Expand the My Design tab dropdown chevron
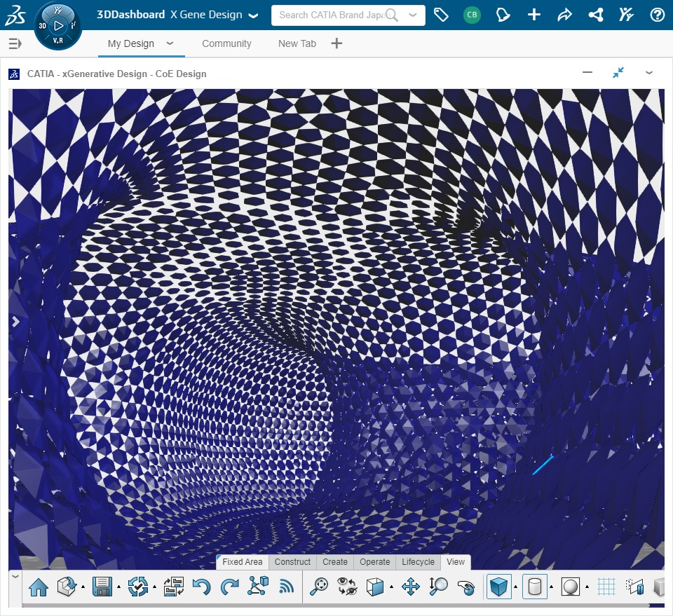 pyautogui.click(x=170, y=43)
